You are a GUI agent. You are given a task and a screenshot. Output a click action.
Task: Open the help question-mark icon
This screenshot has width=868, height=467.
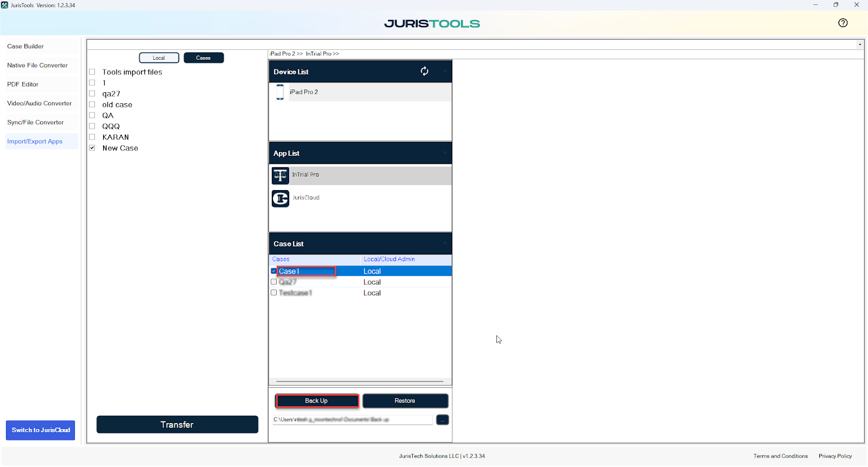coord(843,23)
